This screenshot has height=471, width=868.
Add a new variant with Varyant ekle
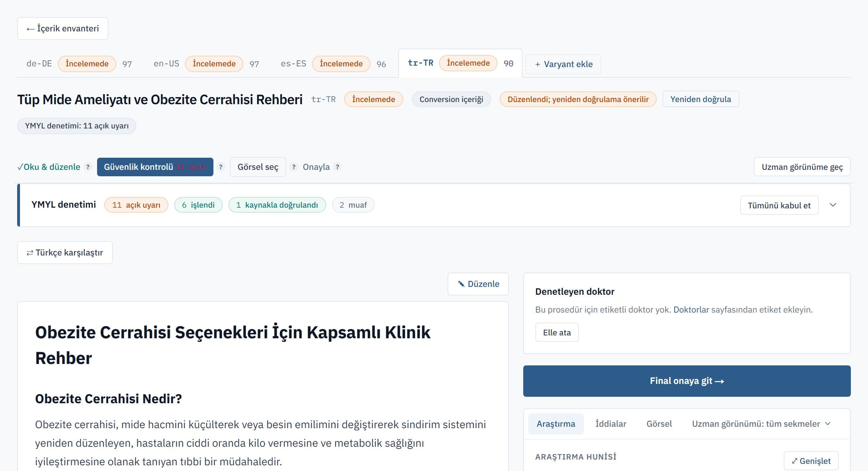pos(563,64)
